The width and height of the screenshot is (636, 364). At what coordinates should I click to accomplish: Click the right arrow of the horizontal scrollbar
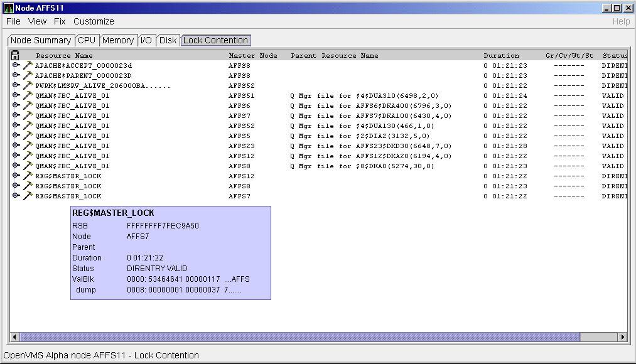tap(623, 337)
